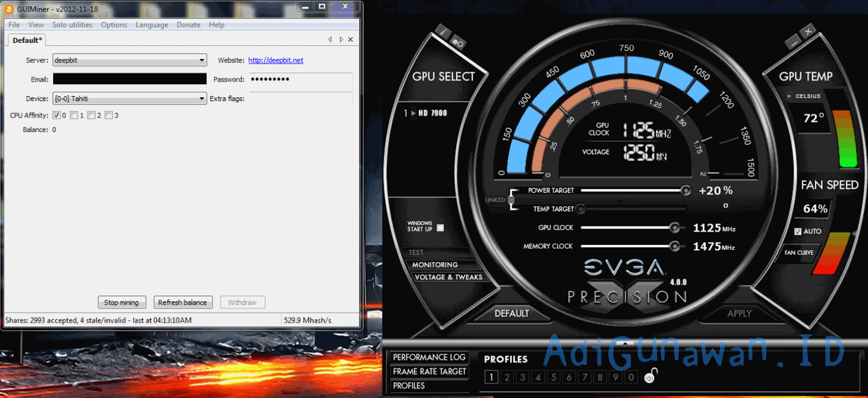
Task: Click Stop mining button
Action: [x=122, y=302]
